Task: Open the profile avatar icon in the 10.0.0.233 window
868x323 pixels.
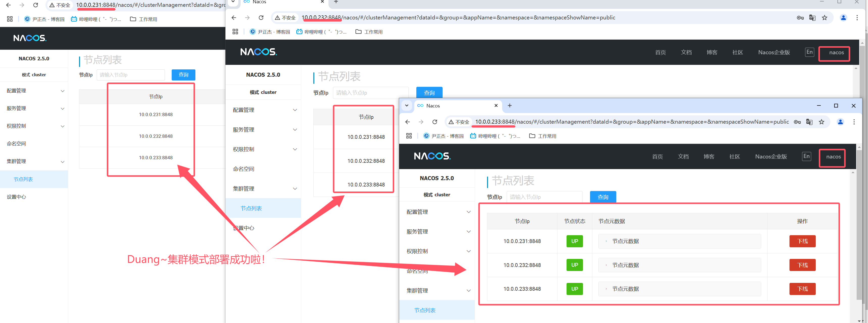Action: point(840,122)
